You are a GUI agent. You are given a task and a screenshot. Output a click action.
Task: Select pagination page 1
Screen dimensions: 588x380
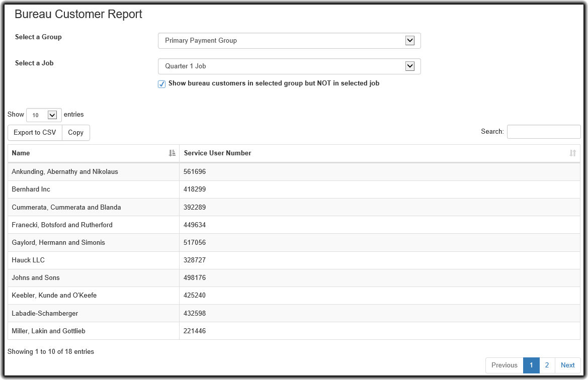(531, 365)
